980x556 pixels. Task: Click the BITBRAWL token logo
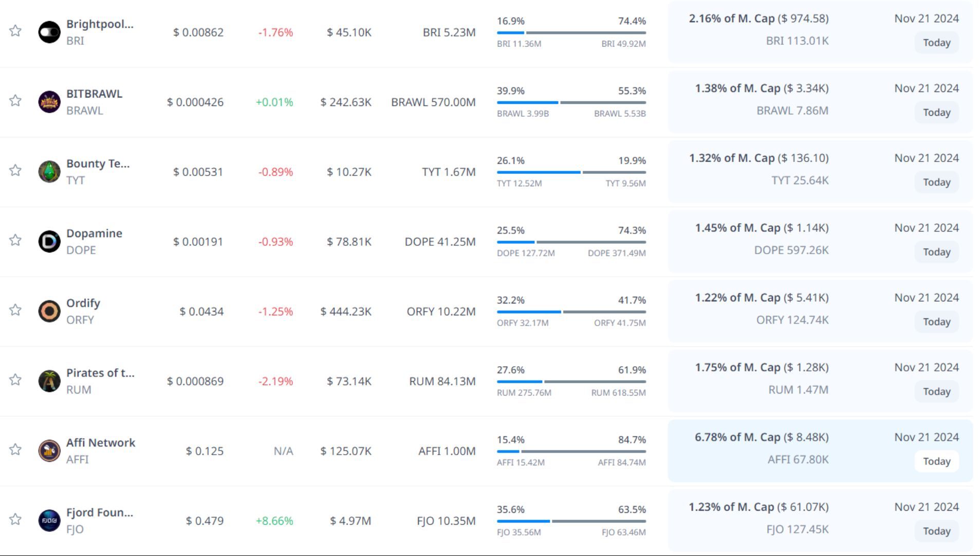pos(49,102)
